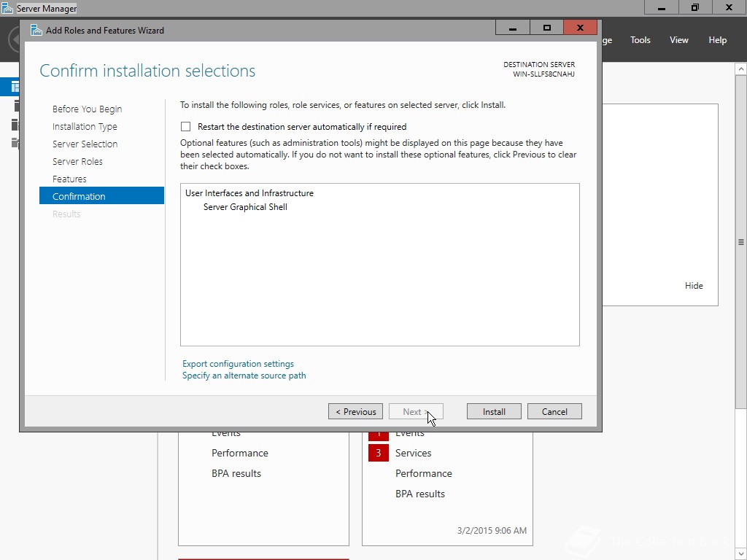Click the Server Manager title bar icon

(7, 8)
